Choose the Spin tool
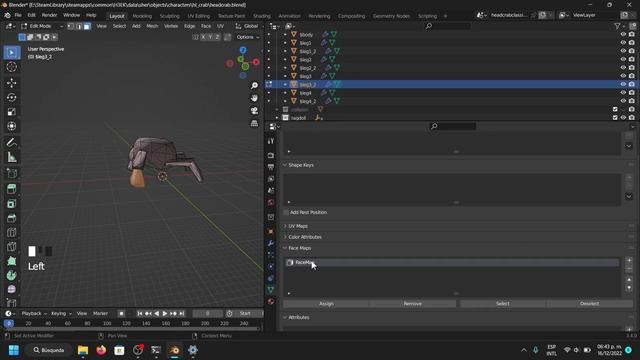This screenshot has width=640, height=360. [x=11, y=276]
